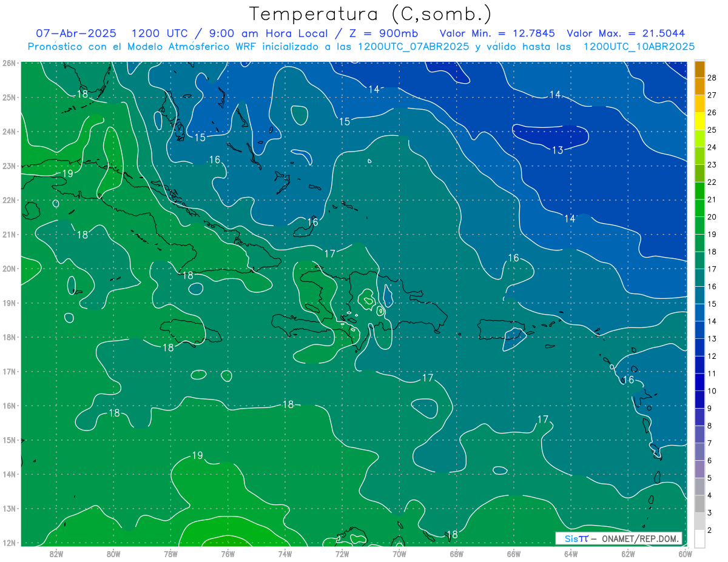Click the "20N" latitude axis label
The width and height of the screenshot is (728, 562).
click(x=9, y=269)
